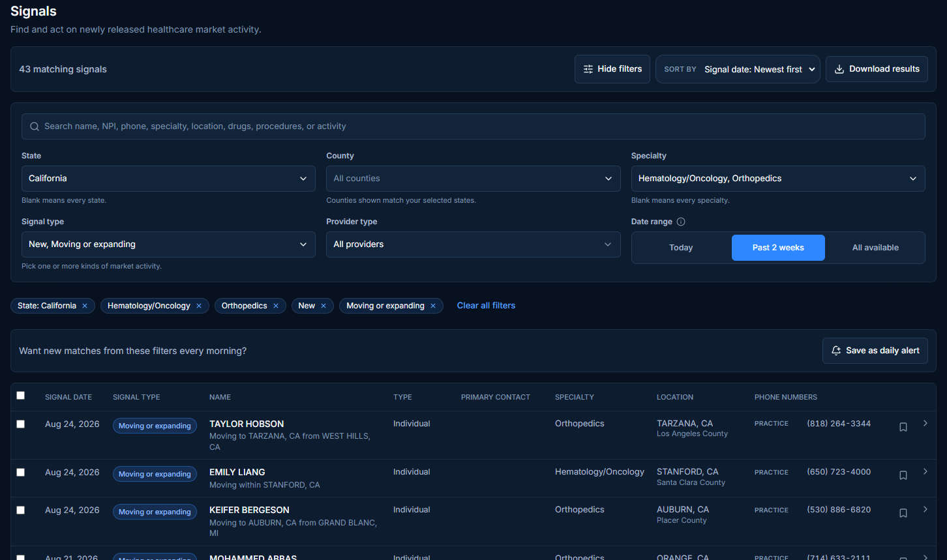947x560 pixels.
Task: Bookmark the Taylor Hobson signal
Action: [x=903, y=427]
